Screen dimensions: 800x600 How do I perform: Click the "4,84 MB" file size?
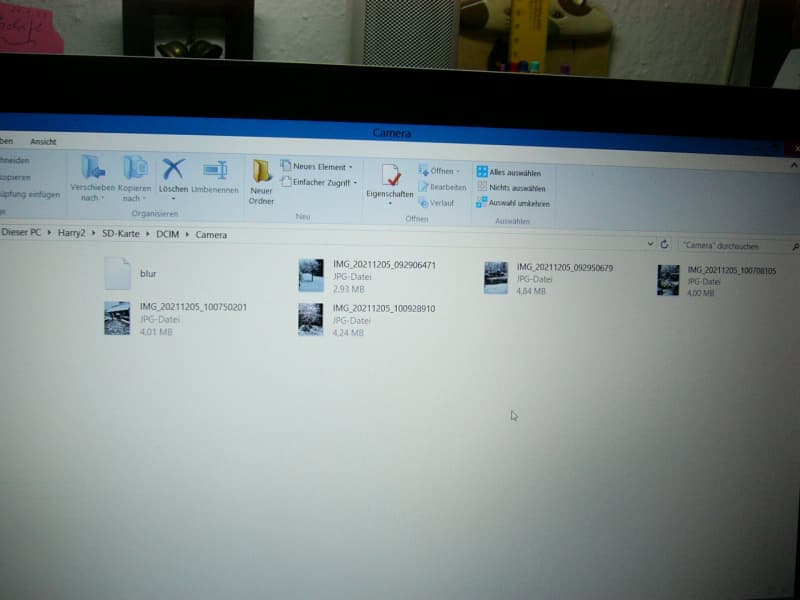tap(531, 291)
